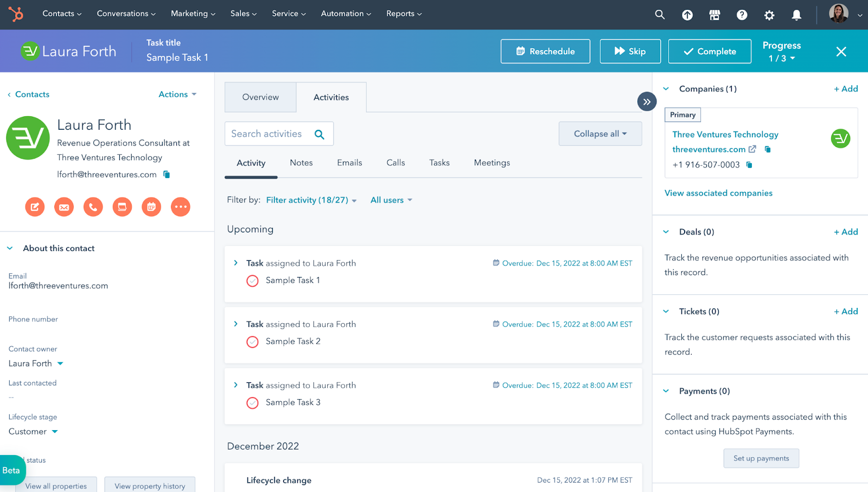Mark Sample Task 2 as complete circle

click(x=252, y=342)
